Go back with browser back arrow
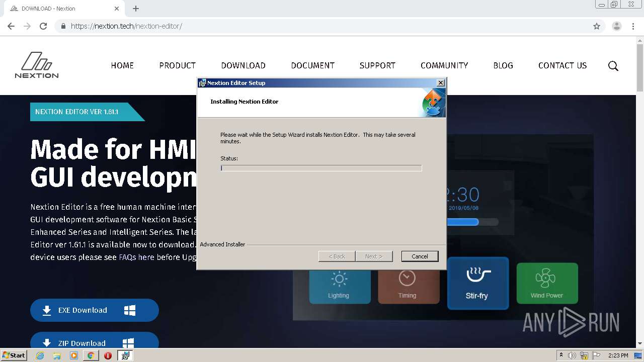Viewport: 644px width, 362px height. pyautogui.click(x=11, y=26)
